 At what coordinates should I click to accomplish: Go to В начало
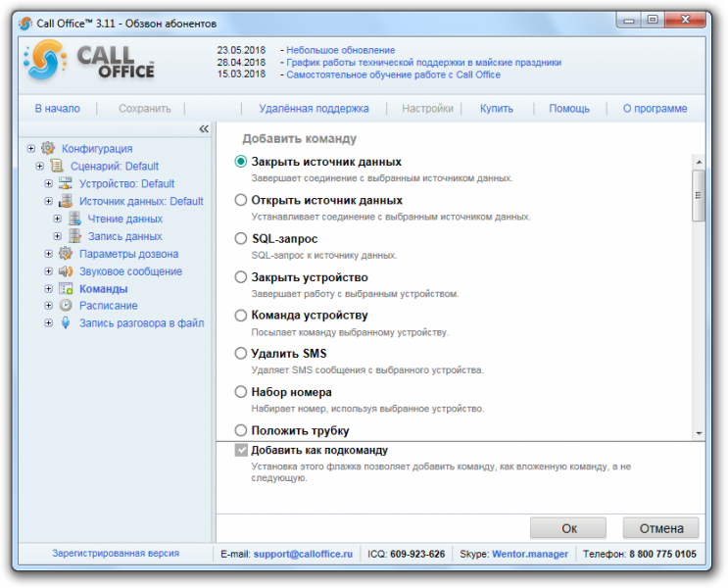pos(58,108)
